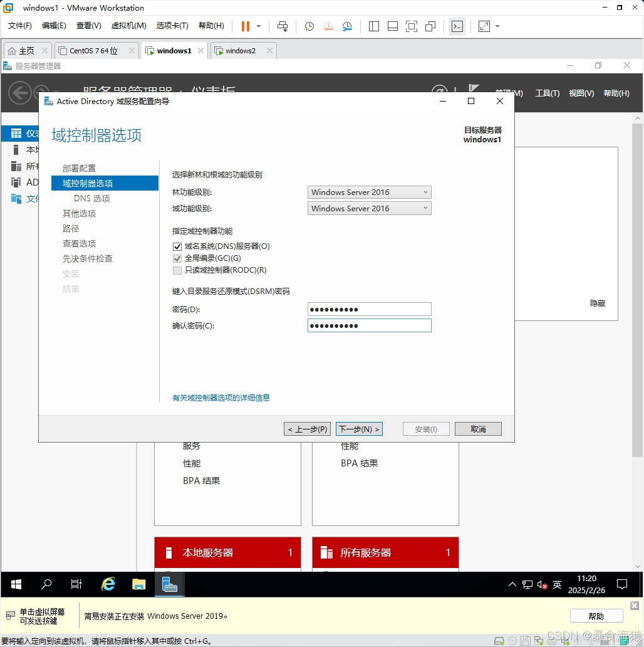Click the 确认密码(C) input field
The image size is (644, 647).
point(370,325)
